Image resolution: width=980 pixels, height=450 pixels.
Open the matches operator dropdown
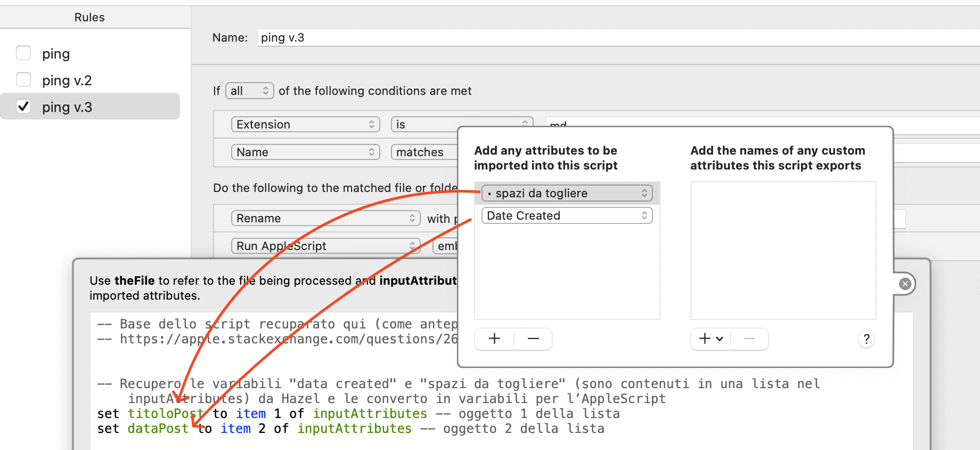(424, 152)
